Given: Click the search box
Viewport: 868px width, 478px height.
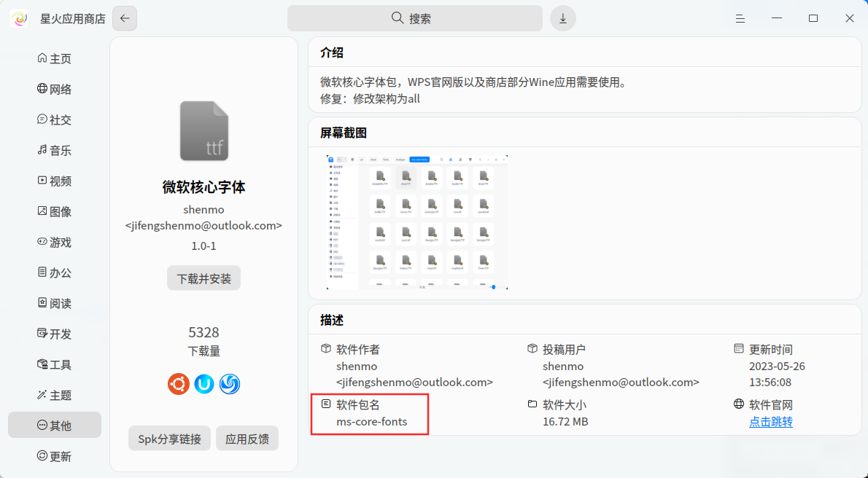Looking at the screenshot, I should (x=414, y=18).
